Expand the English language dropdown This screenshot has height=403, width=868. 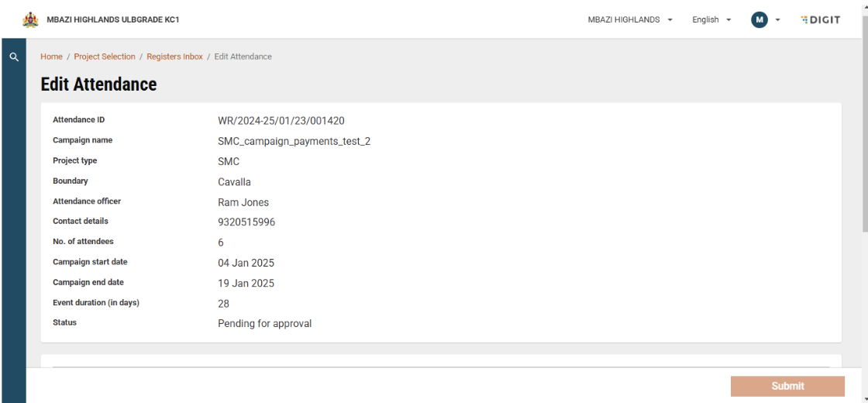click(x=711, y=19)
